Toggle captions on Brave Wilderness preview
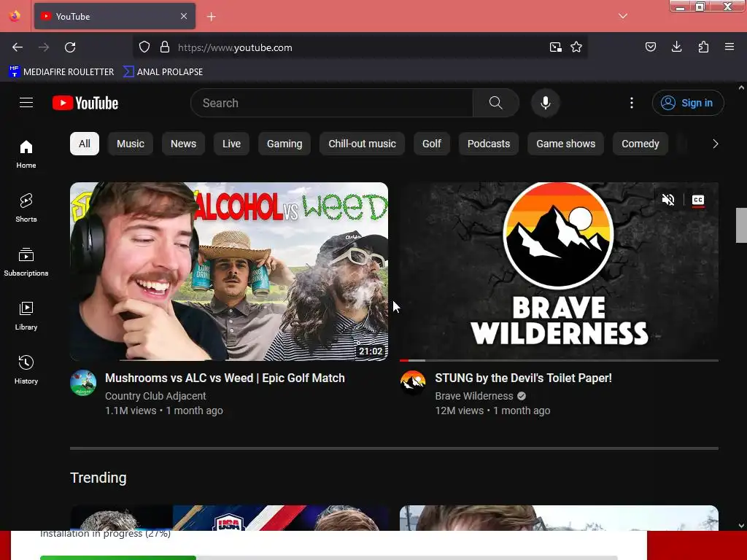Image resolution: width=747 pixels, height=560 pixels. 698,200
